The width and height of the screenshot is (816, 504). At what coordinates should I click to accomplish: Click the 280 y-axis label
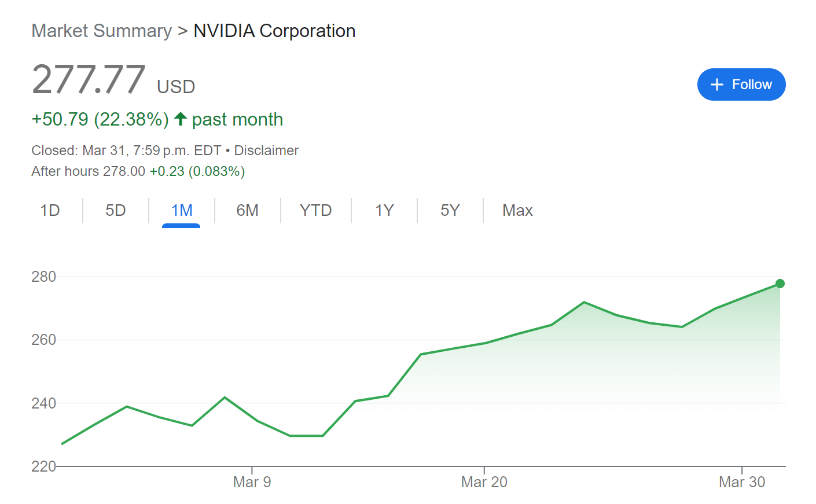[44, 277]
